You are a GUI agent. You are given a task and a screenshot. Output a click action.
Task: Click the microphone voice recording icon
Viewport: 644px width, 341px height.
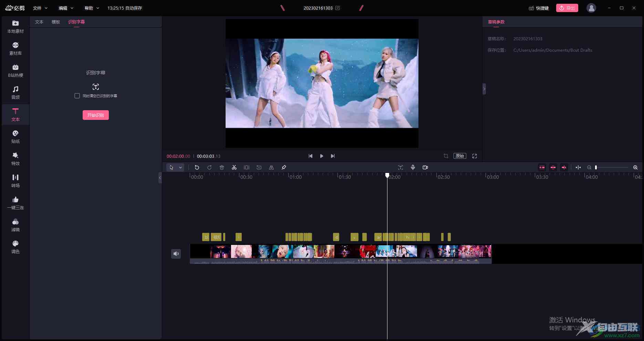click(x=413, y=167)
